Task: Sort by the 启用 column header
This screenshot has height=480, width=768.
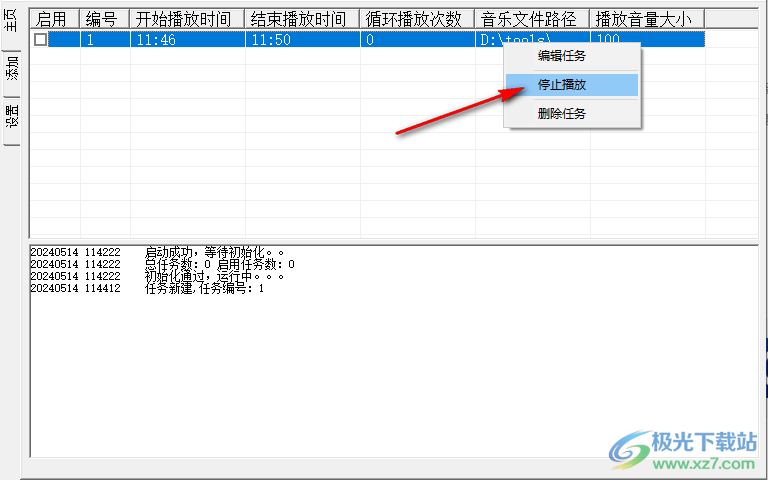Action: [x=55, y=18]
